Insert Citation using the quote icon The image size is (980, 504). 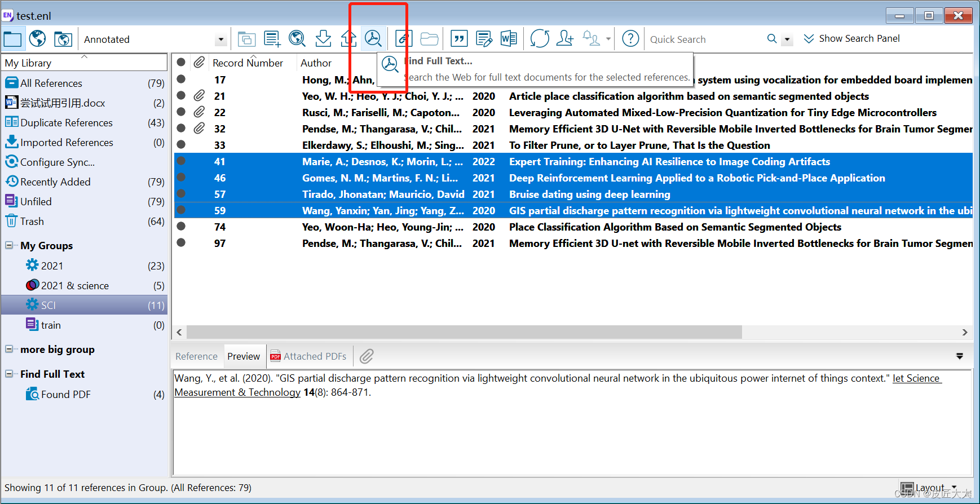[x=459, y=39]
